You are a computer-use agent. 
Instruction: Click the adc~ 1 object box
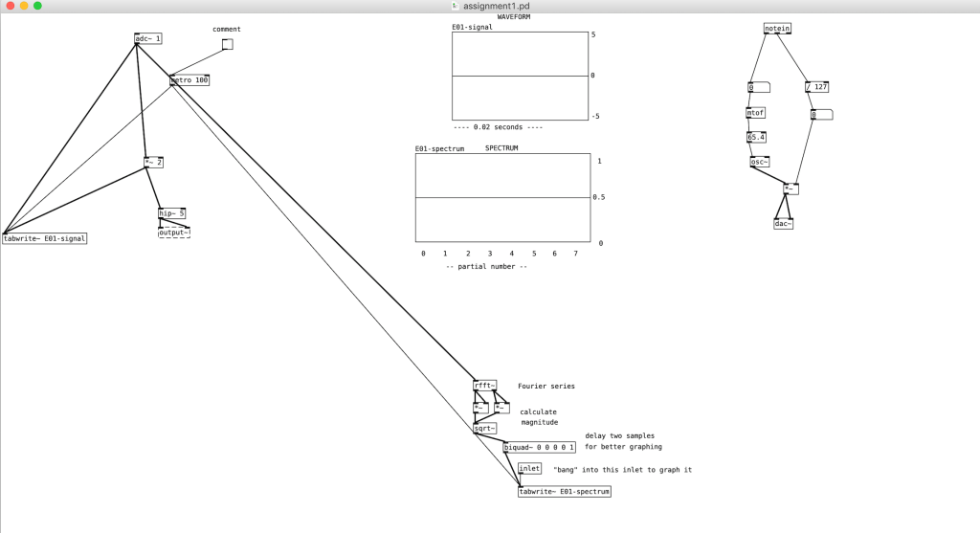point(148,39)
